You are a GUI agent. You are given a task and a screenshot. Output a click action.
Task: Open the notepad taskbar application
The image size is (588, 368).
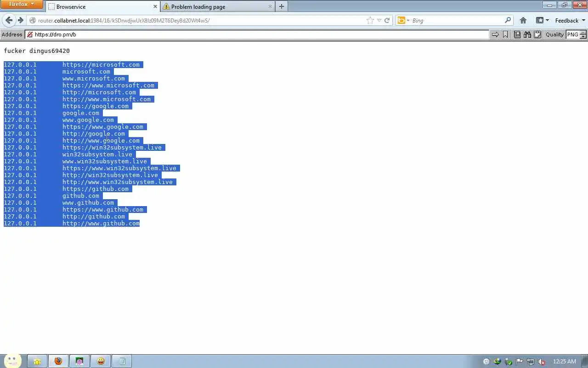pos(122,361)
